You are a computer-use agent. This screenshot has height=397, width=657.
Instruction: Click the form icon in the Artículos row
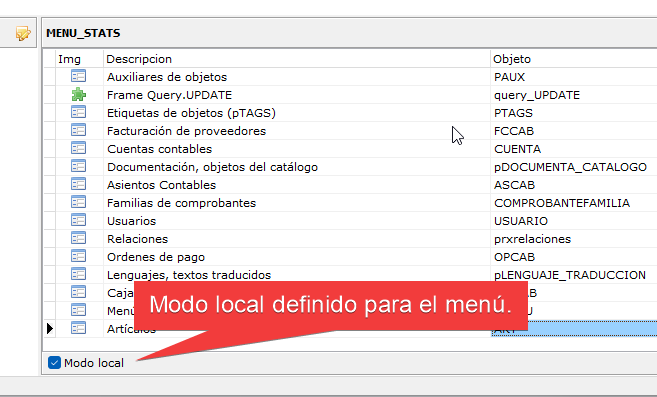(x=78, y=329)
